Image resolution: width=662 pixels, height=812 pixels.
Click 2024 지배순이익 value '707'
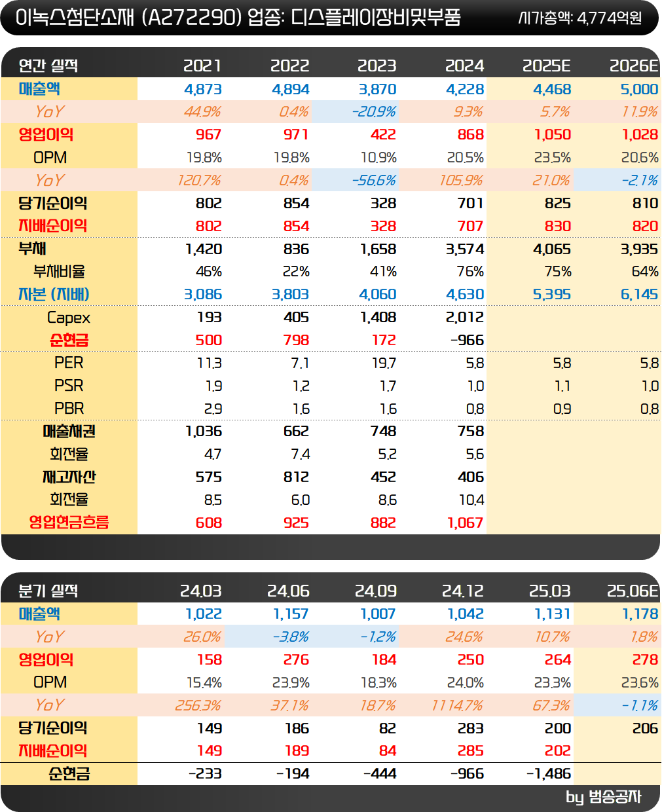click(471, 226)
